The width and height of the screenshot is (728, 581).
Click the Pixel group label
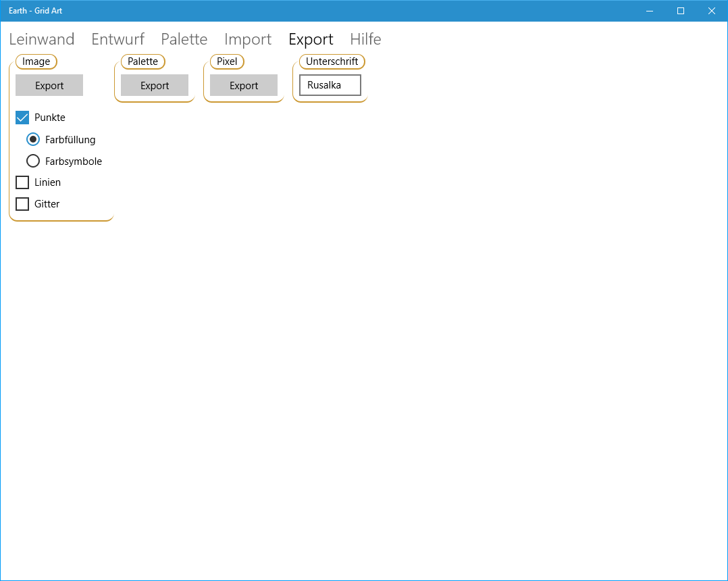coord(227,61)
